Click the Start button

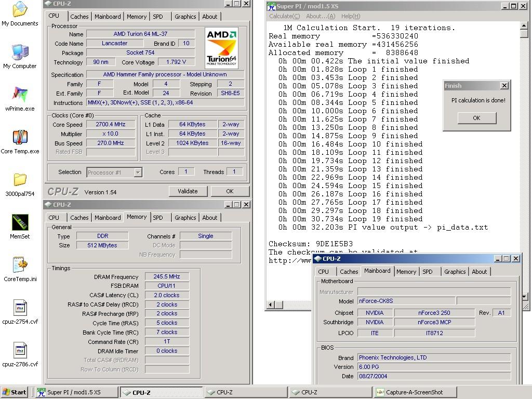[x=14, y=392]
